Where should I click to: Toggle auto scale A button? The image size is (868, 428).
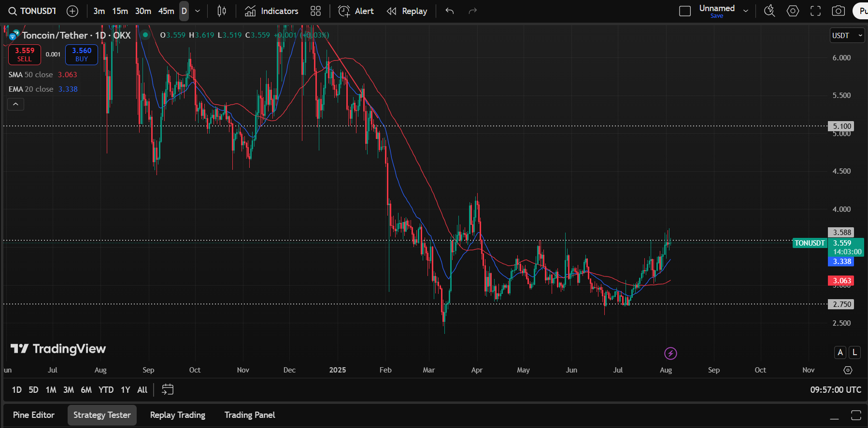pyautogui.click(x=840, y=353)
